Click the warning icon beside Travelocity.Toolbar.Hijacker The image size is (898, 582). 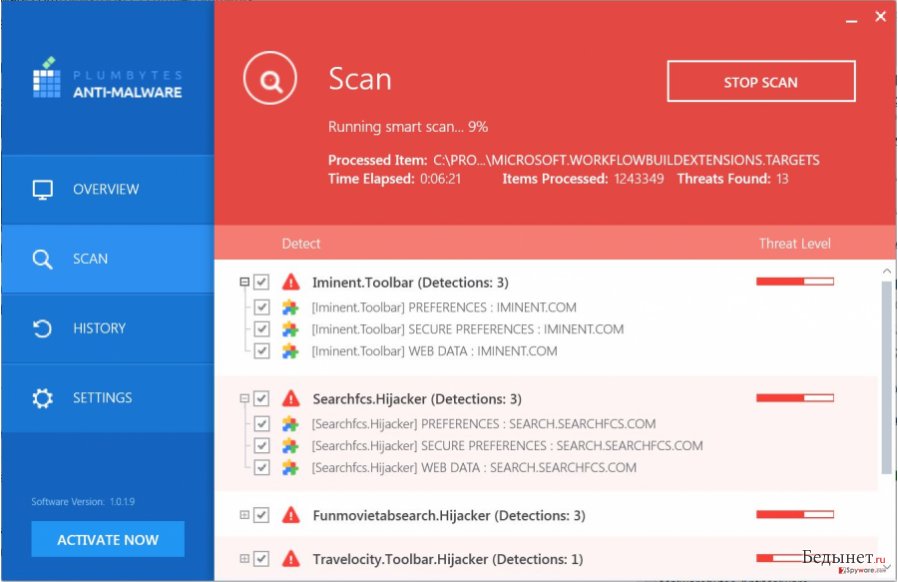[x=291, y=559]
